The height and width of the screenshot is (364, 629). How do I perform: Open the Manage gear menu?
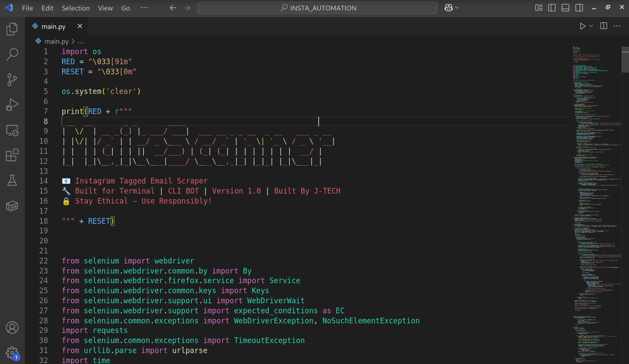click(12, 353)
